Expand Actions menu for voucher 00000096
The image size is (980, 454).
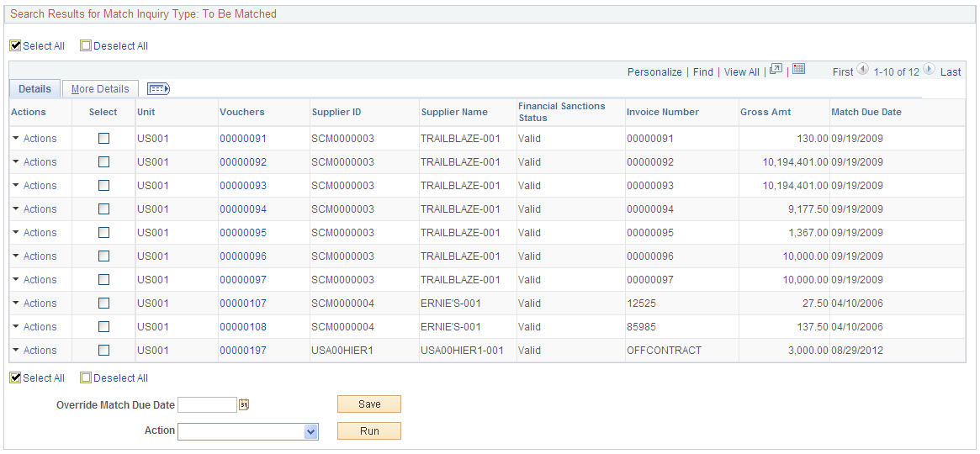34,256
